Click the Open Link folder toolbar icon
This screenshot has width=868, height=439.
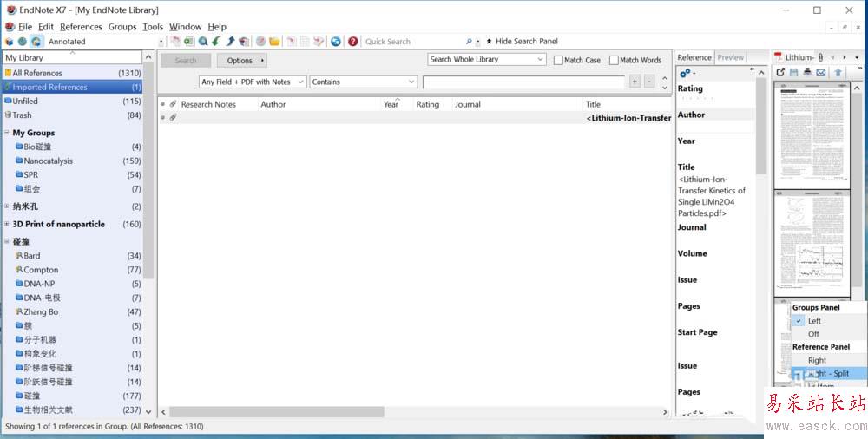274,42
